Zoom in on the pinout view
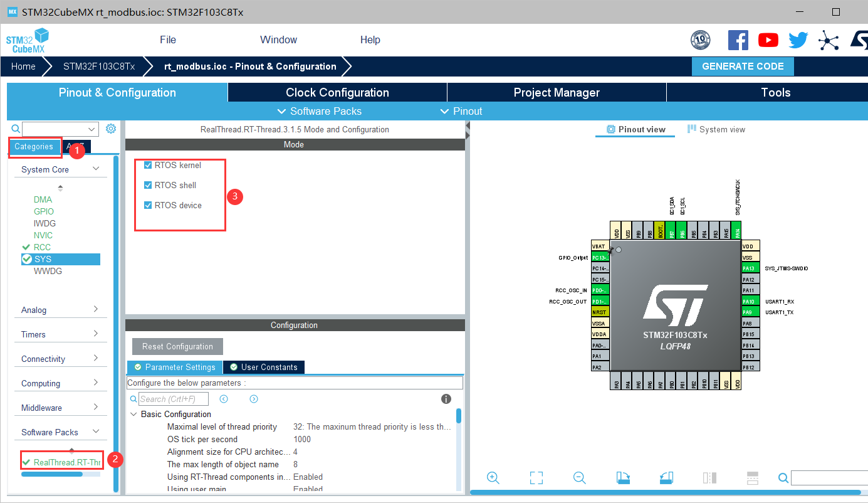Screen dimensions: 868x503 pyautogui.click(x=493, y=478)
